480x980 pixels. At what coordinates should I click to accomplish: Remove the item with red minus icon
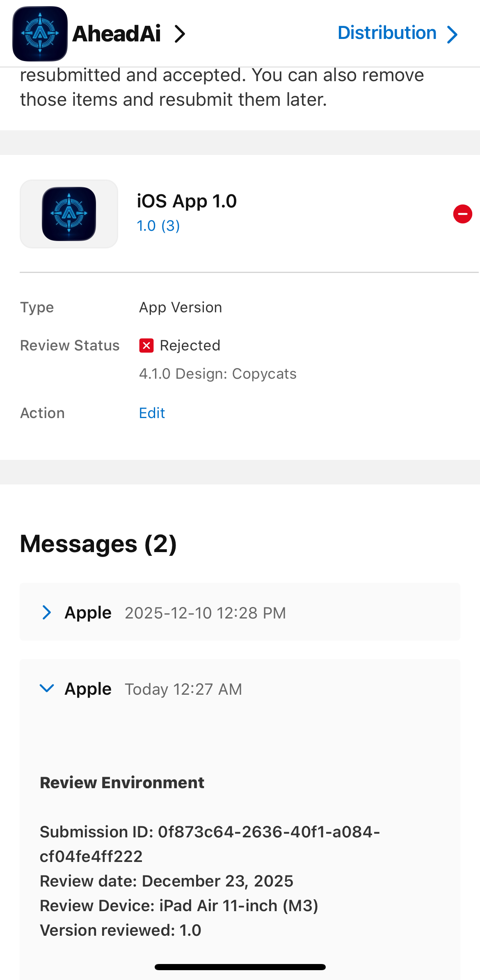tap(462, 214)
